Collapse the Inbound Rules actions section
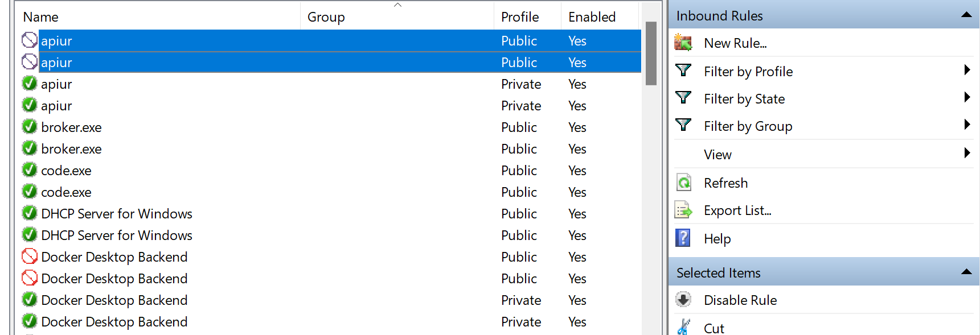The width and height of the screenshot is (980, 335). click(x=966, y=15)
